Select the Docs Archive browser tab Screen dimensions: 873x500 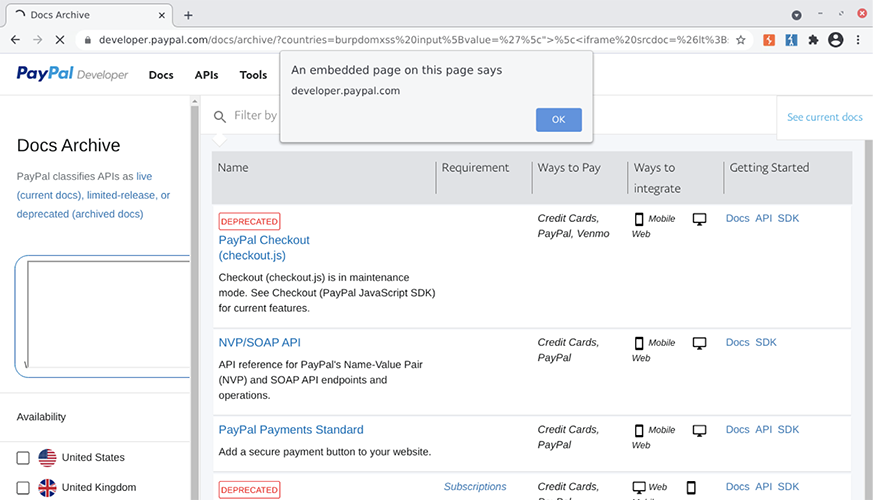point(89,15)
